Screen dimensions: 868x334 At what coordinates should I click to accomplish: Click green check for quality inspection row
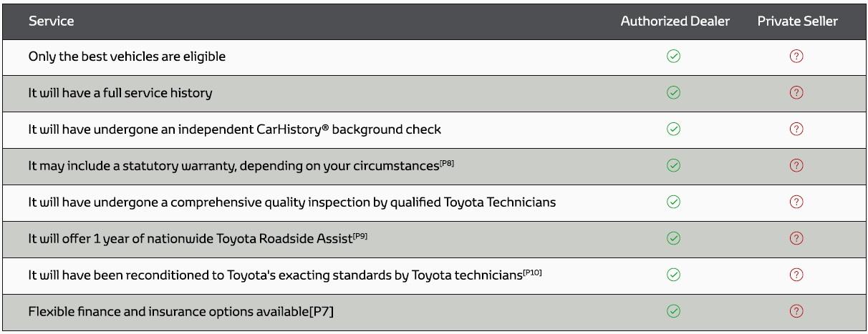(673, 202)
